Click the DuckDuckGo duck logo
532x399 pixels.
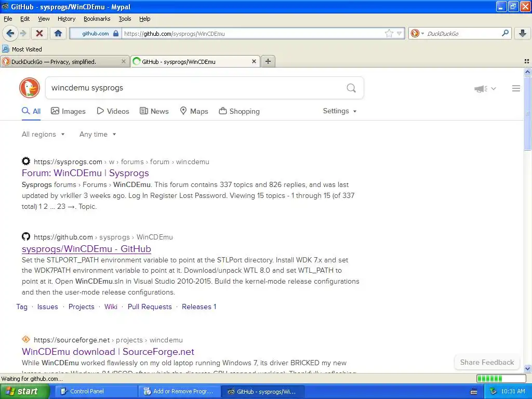(x=30, y=88)
